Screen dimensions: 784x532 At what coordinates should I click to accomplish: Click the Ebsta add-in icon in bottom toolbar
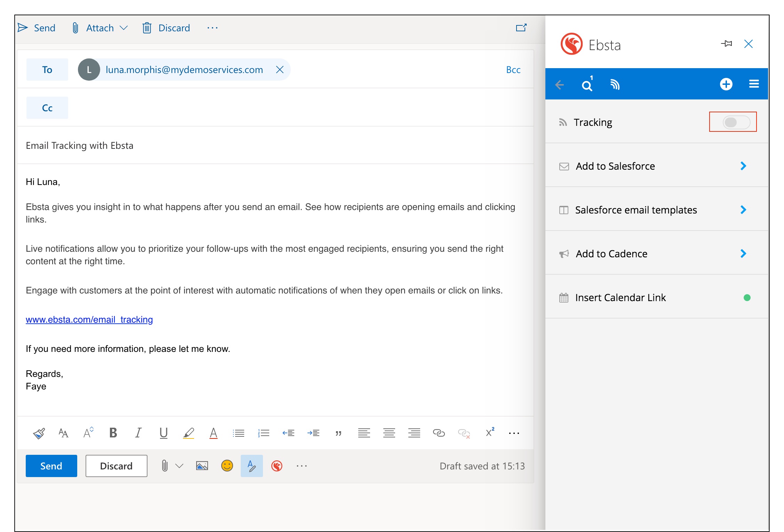coord(277,466)
